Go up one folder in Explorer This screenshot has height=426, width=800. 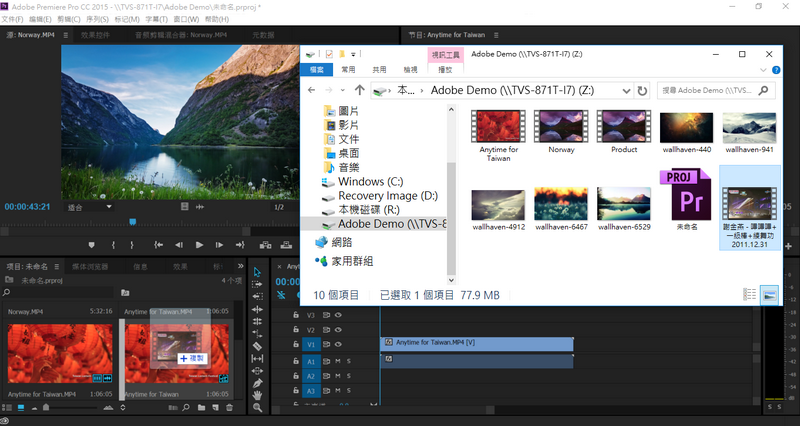360,90
